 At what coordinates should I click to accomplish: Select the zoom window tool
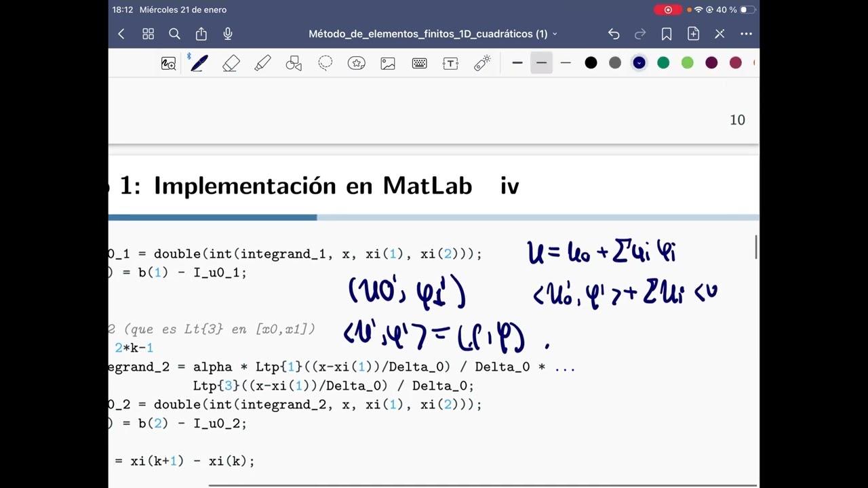(x=168, y=63)
